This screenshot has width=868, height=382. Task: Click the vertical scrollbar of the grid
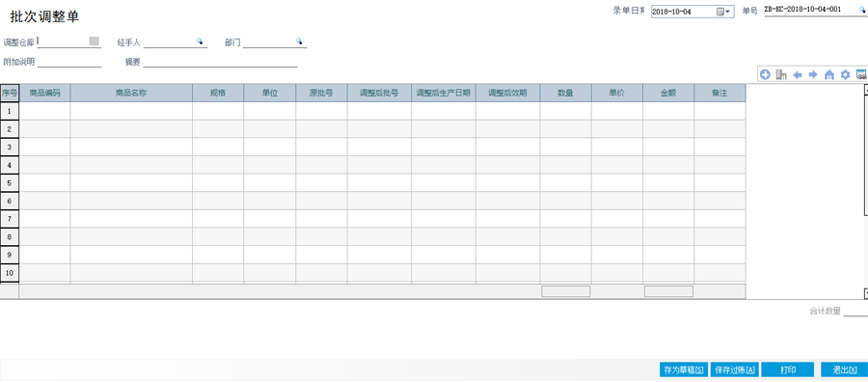866,192
